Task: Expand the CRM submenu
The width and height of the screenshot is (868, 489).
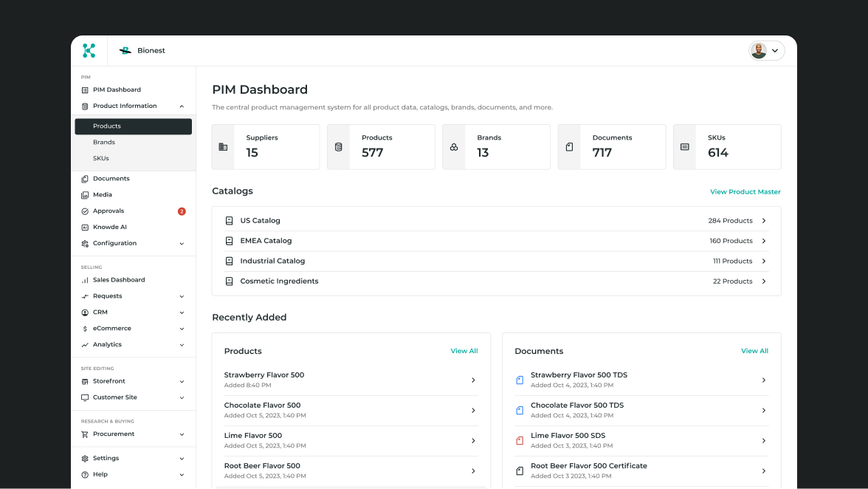Action: pos(182,312)
